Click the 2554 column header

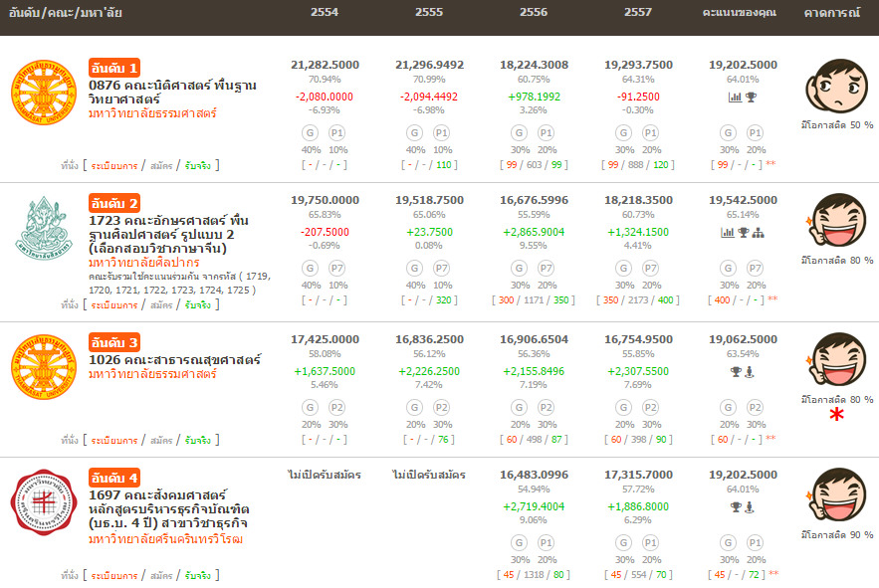(325, 12)
